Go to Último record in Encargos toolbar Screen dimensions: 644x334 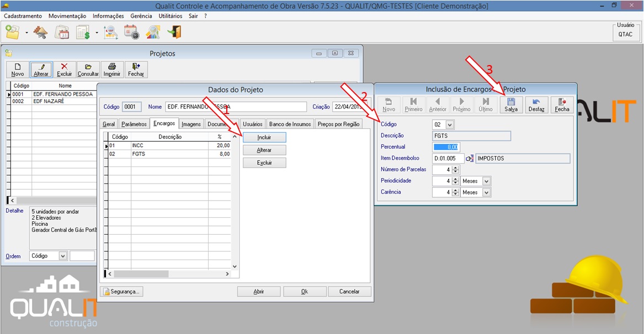[486, 105]
